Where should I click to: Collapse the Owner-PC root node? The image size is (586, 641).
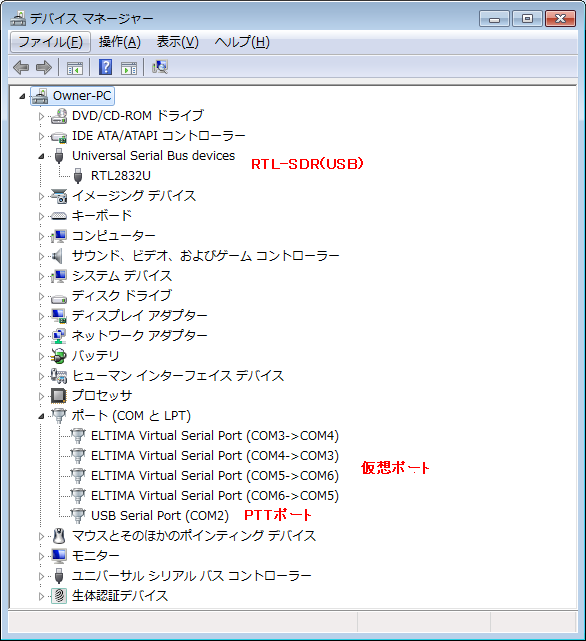(x=22, y=96)
